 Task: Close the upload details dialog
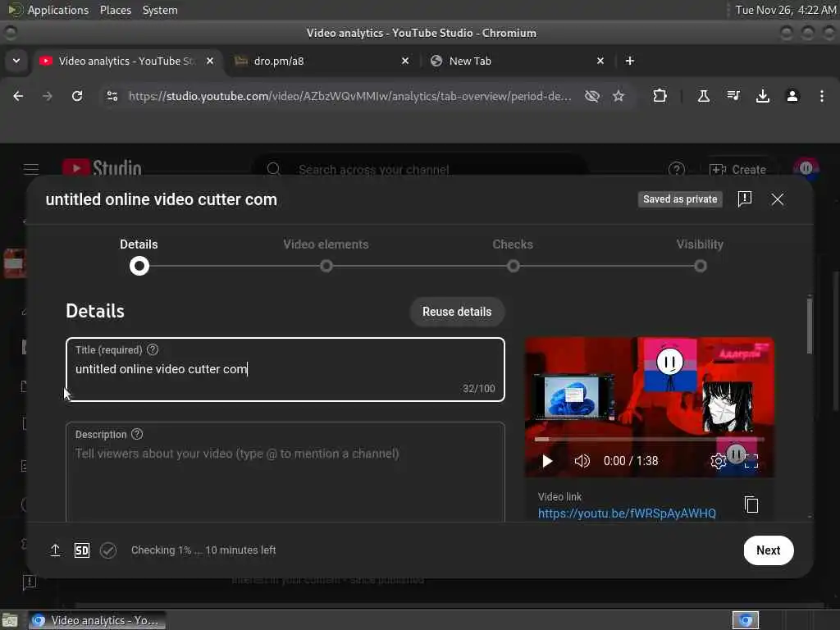pos(778,199)
